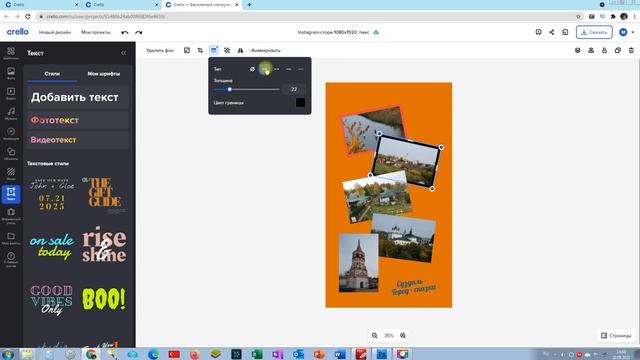The image size is (640, 360).
Task: Click the duplicate icon in right toolbar
Action: coord(618,50)
